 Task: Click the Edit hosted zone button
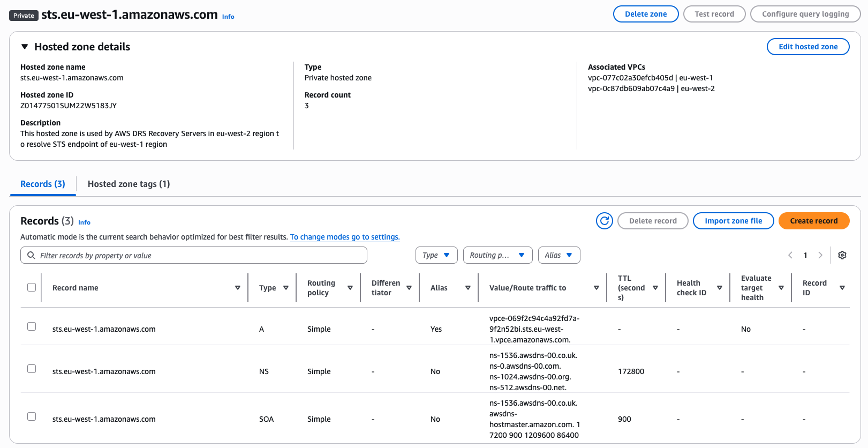pyautogui.click(x=807, y=47)
